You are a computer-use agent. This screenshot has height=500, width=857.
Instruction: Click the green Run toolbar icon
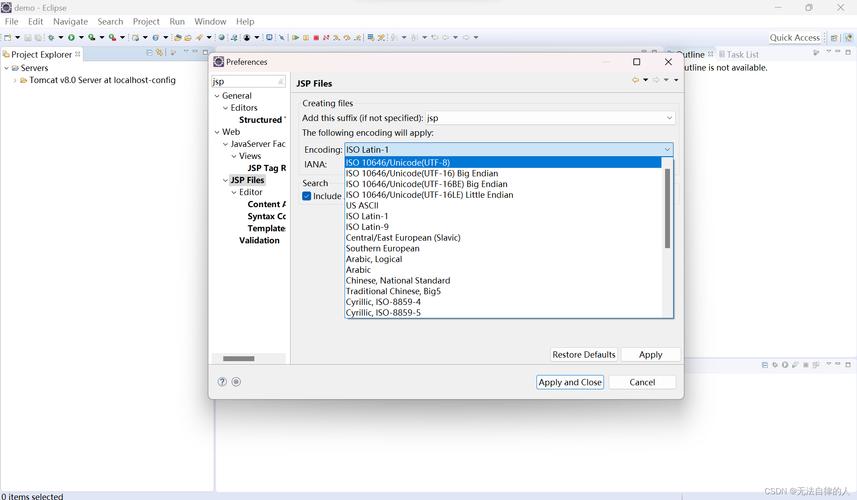(71, 38)
